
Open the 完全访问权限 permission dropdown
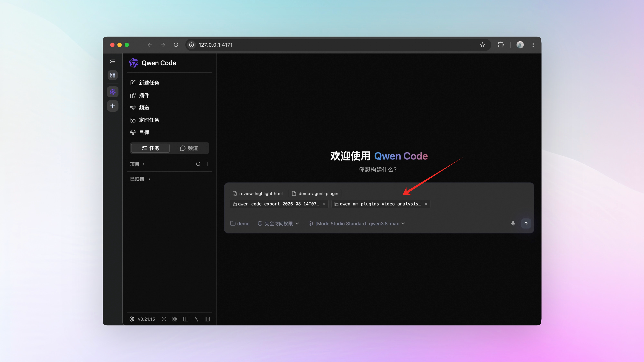pos(279,224)
